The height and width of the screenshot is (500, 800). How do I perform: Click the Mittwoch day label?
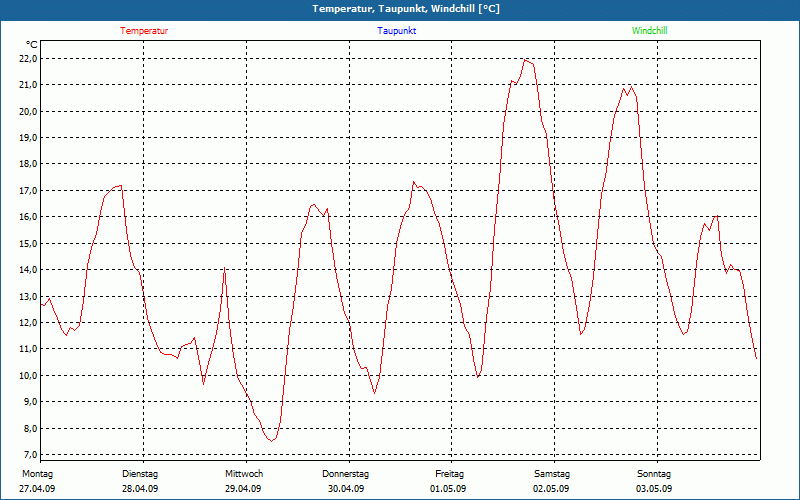(x=244, y=474)
